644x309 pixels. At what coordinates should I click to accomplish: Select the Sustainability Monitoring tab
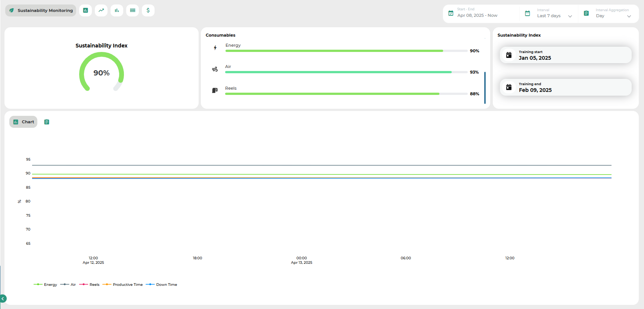[x=41, y=10]
